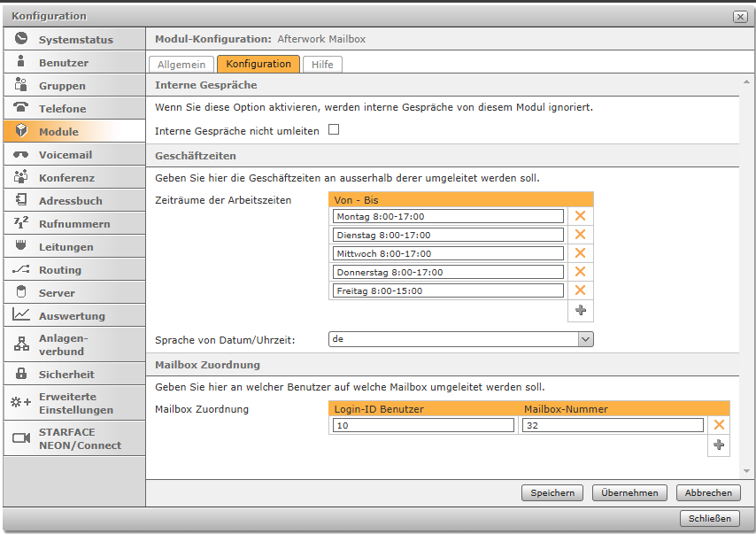Add new mailbox assignment with plus icon
Image resolution: width=756 pixels, height=534 pixels.
(719, 445)
